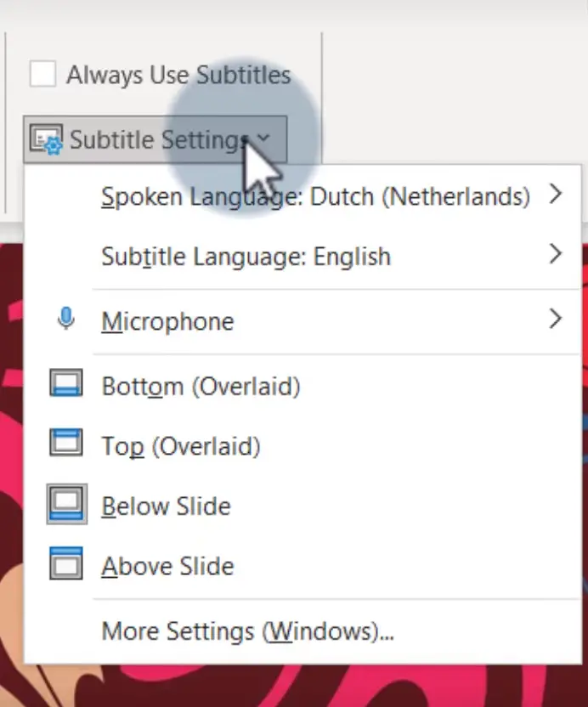Screen dimensions: 588x707
Task: Select Bottom (Overlaid) subtitle position
Action: 302,387
